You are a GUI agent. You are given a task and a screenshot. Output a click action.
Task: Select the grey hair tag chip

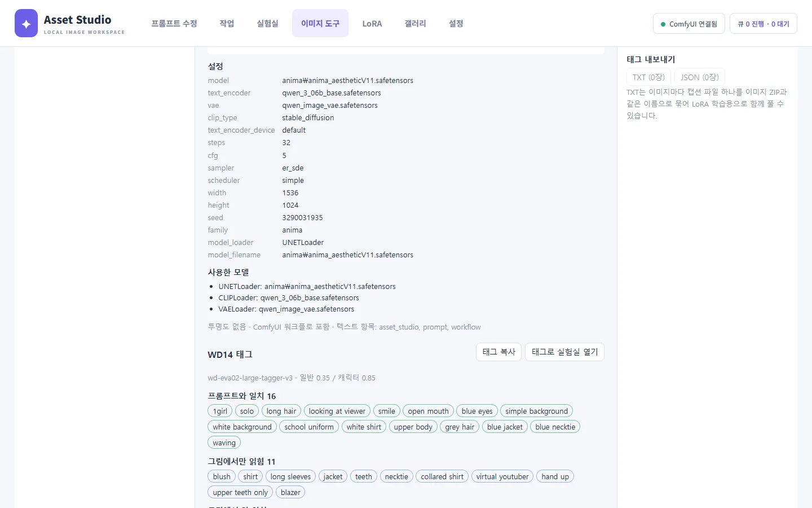coord(460,427)
